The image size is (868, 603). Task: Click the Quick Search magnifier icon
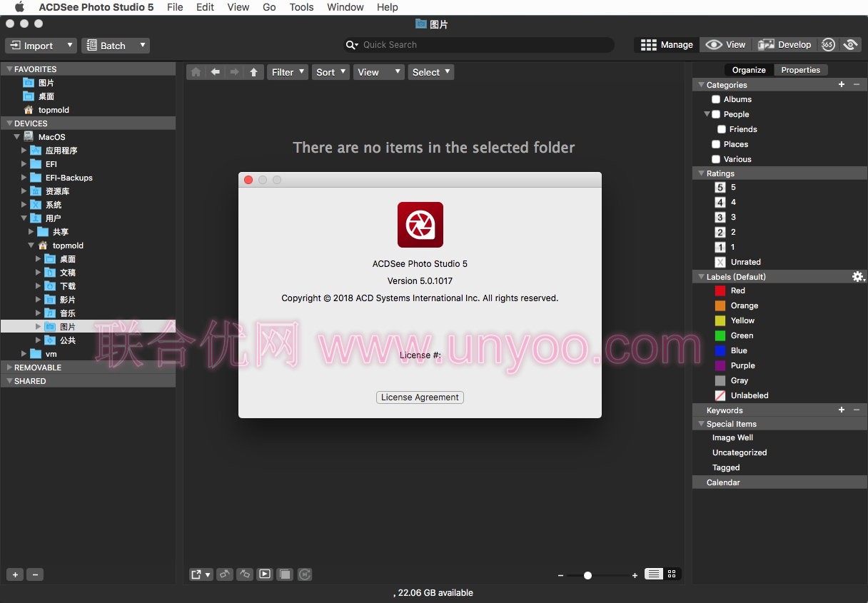pyautogui.click(x=352, y=45)
